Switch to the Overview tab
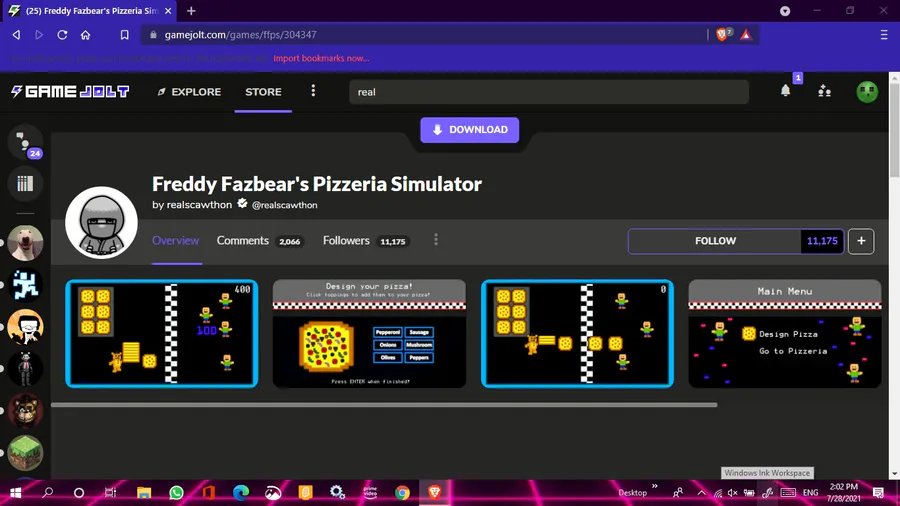Screen dimensions: 900x506 click(x=176, y=240)
